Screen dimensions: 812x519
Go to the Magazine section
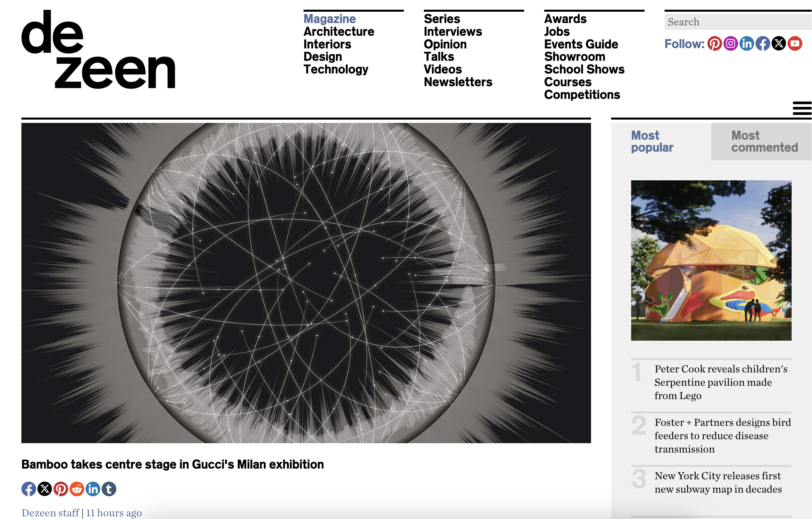click(x=330, y=19)
